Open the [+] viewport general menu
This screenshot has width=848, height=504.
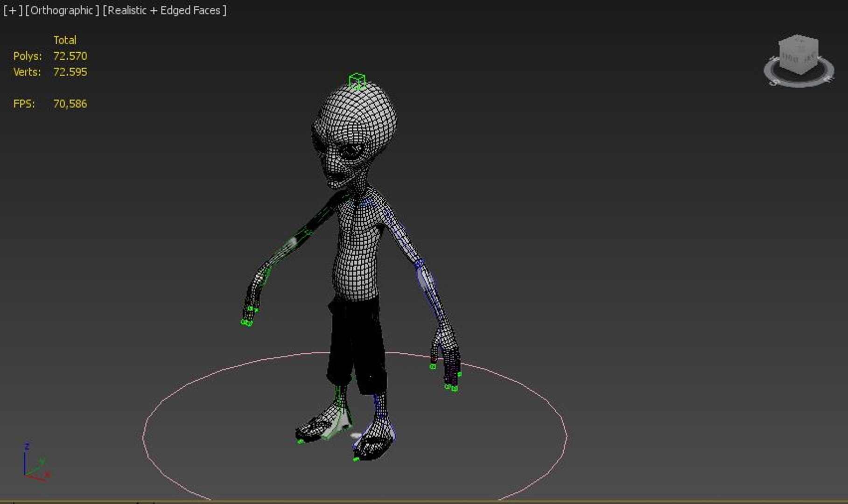(13, 10)
